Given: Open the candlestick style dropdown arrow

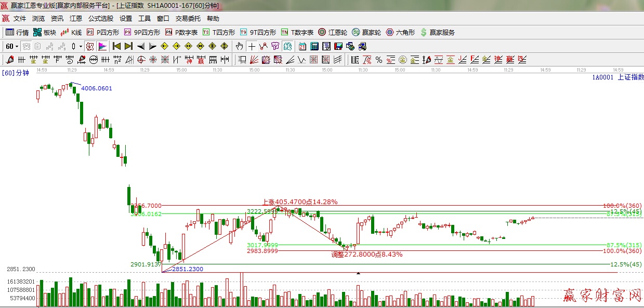Looking at the screenshot, I should 81,46.
